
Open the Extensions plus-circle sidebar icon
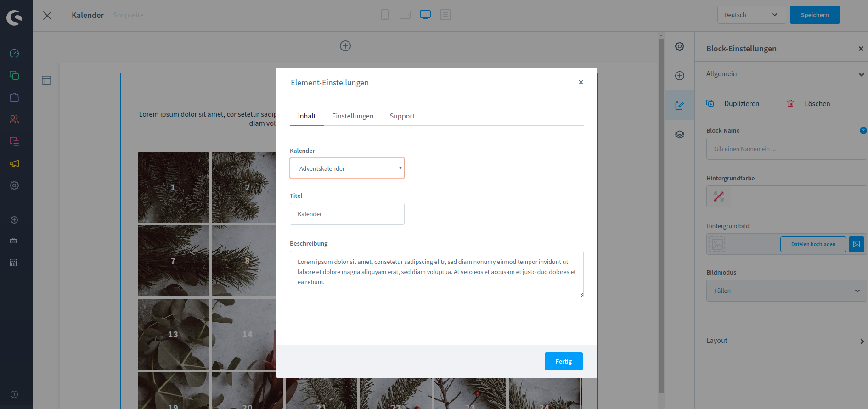tap(14, 220)
